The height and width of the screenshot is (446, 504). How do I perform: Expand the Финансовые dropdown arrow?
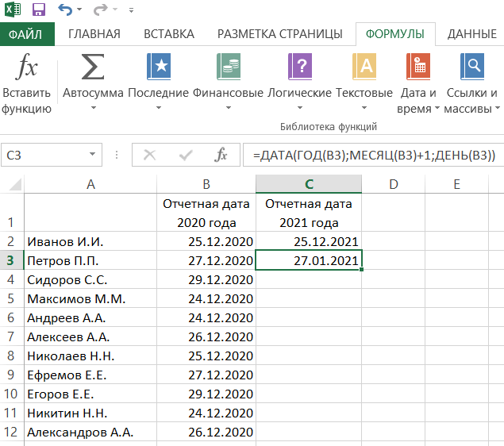pos(229,108)
